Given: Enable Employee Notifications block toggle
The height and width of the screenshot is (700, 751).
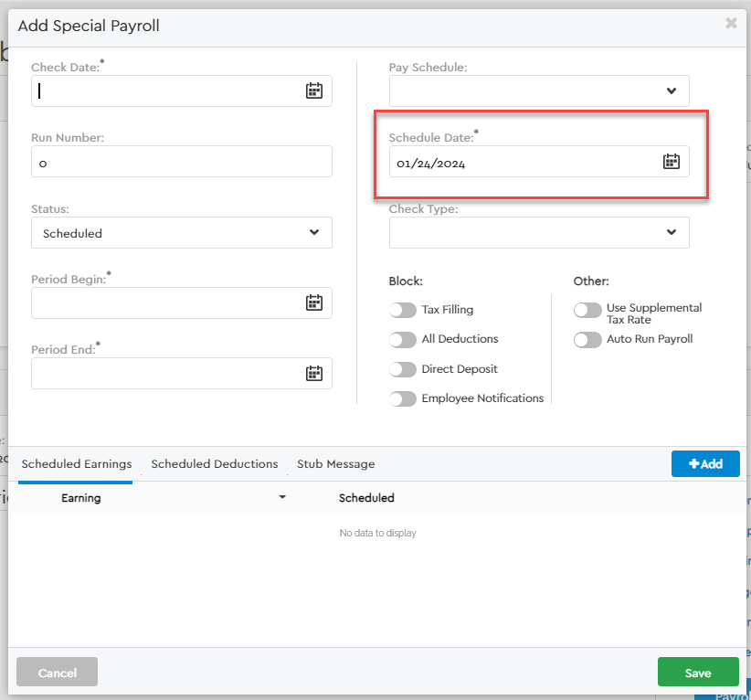Looking at the screenshot, I should pos(402,399).
